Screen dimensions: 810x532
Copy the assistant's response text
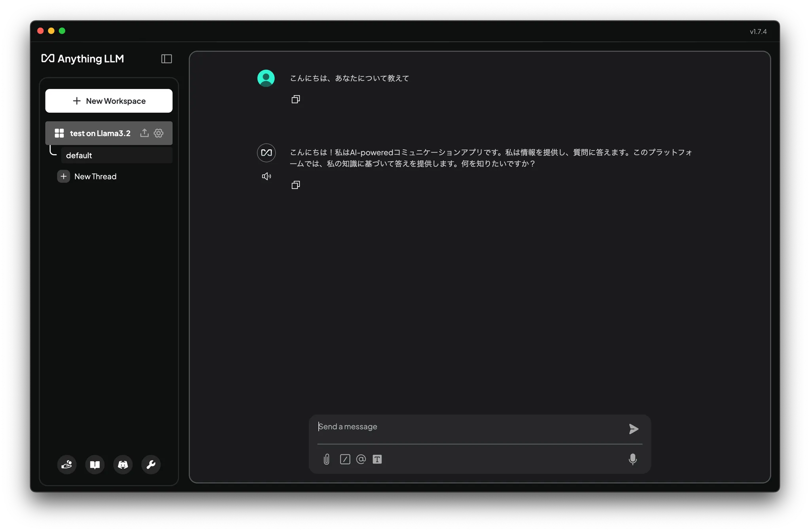[295, 185]
